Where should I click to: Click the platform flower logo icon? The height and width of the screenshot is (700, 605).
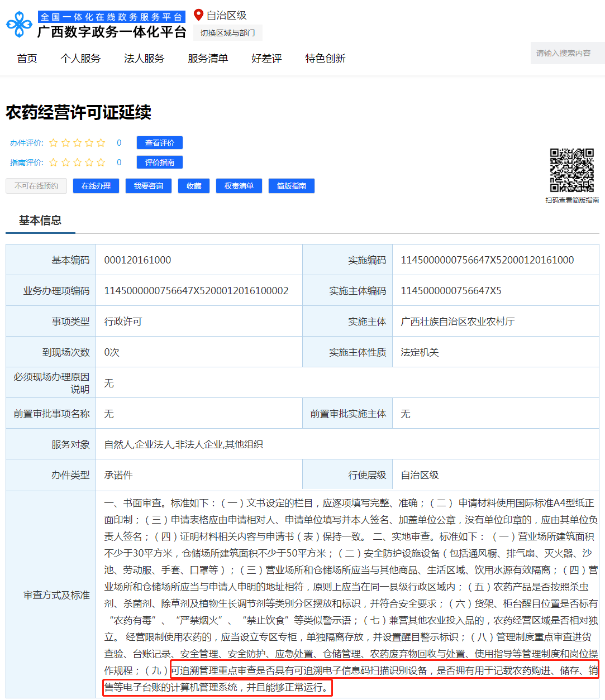[x=20, y=25]
